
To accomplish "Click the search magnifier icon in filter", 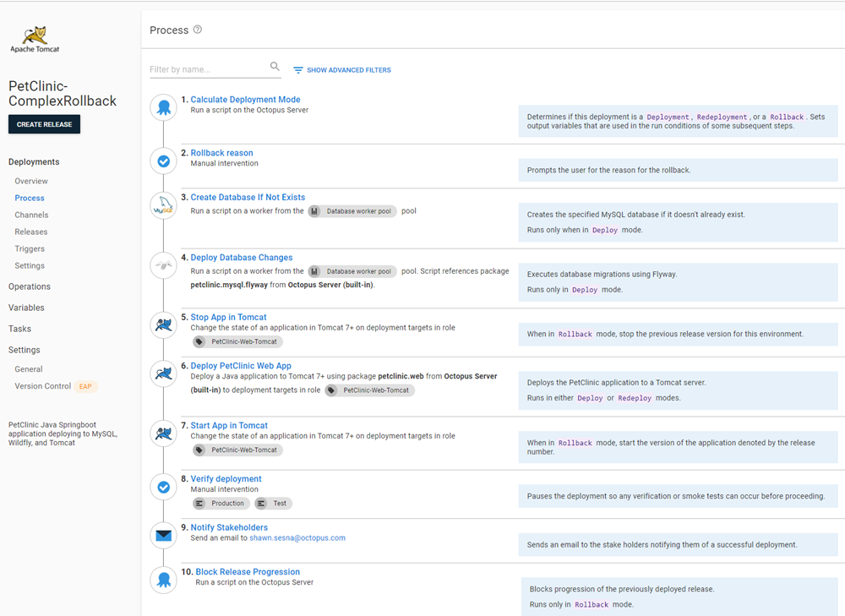I will coord(275,67).
